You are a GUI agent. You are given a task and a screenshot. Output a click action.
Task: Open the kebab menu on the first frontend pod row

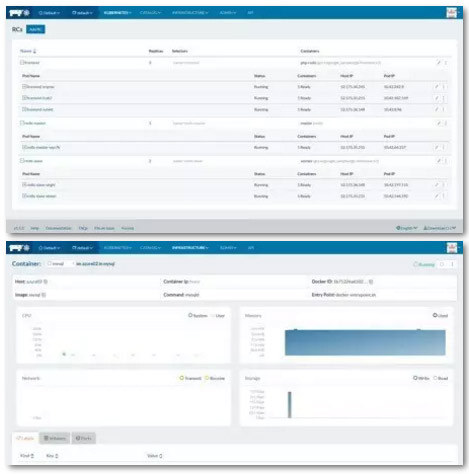coord(444,87)
